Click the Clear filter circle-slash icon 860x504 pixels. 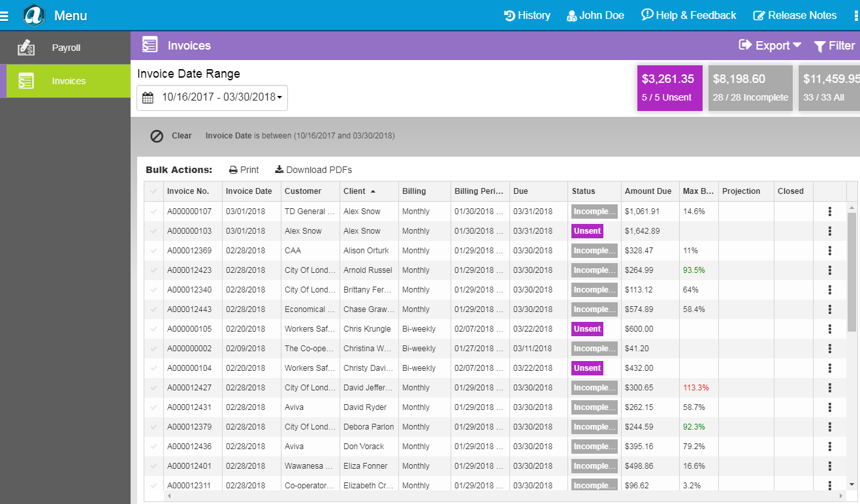[157, 136]
